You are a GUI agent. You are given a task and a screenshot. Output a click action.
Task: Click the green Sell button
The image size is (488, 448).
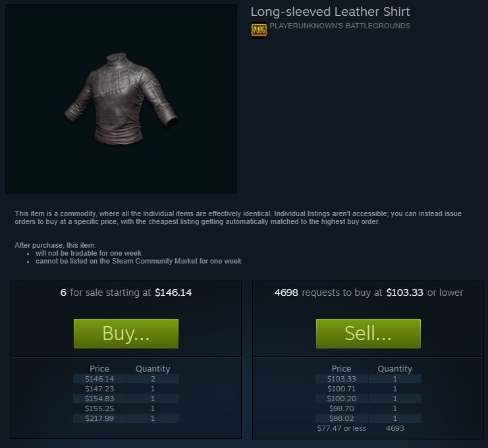(368, 333)
